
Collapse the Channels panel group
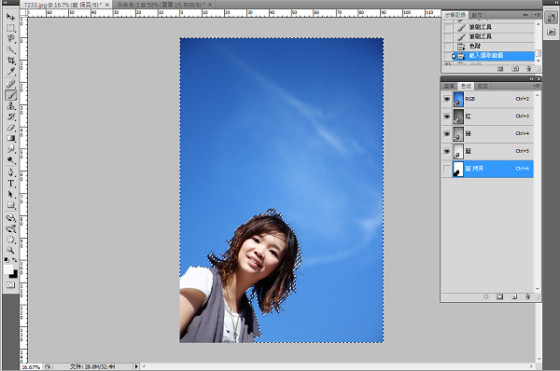click(x=531, y=79)
